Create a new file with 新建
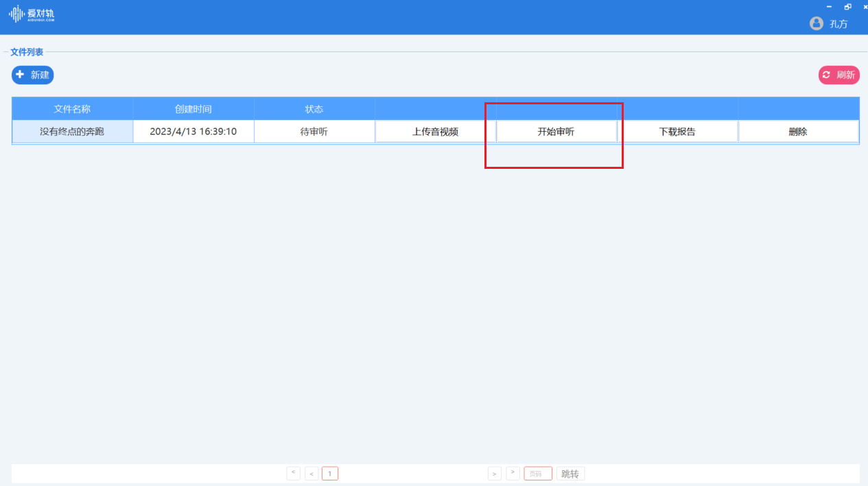Image resolution: width=868 pixels, height=486 pixels. (x=32, y=75)
